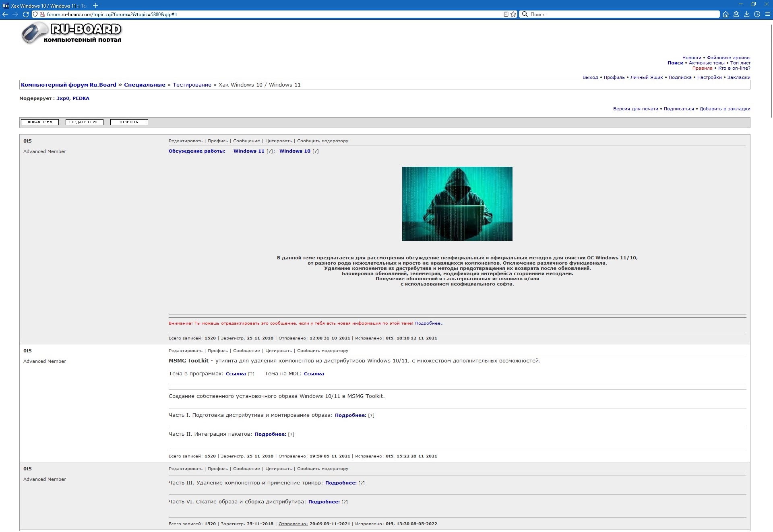The height and width of the screenshot is (532, 773).
Task: Open Файловые архивы link
Action: coord(728,58)
